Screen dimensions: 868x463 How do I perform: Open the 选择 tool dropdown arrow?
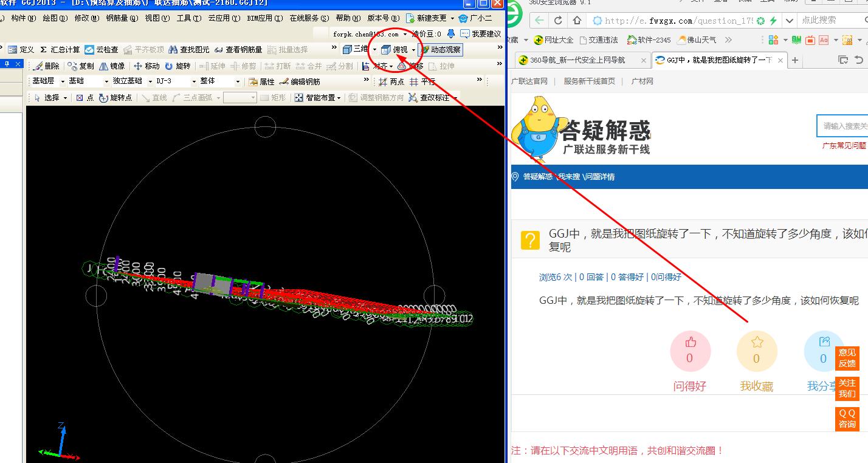tap(65, 97)
